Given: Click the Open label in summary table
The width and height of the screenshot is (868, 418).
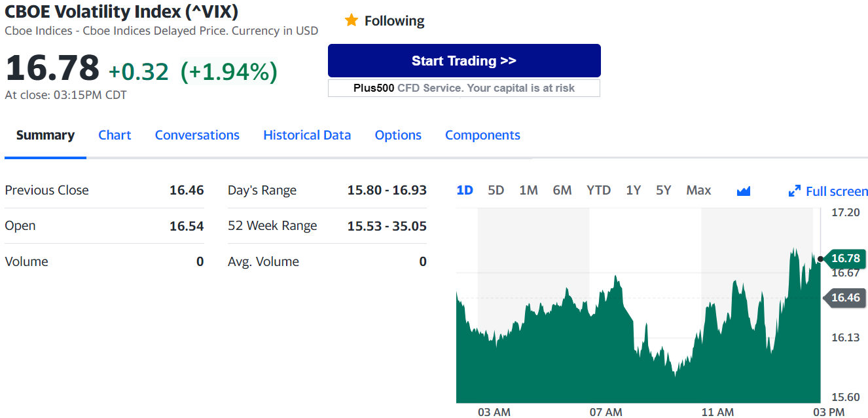Looking at the screenshot, I should [20, 225].
